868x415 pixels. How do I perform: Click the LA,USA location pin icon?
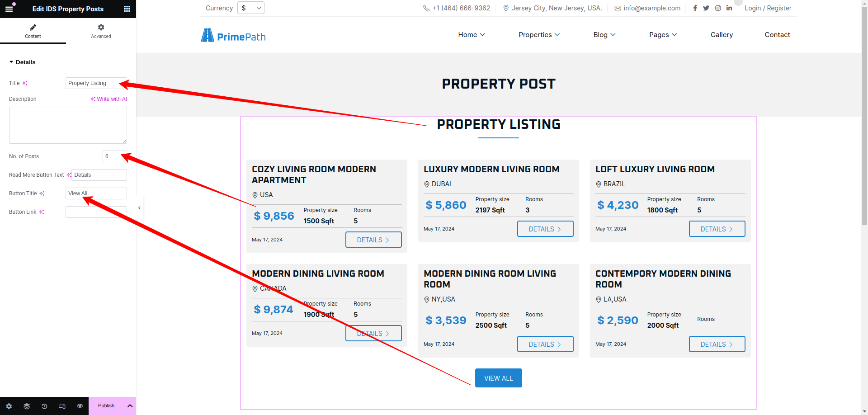pos(598,300)
